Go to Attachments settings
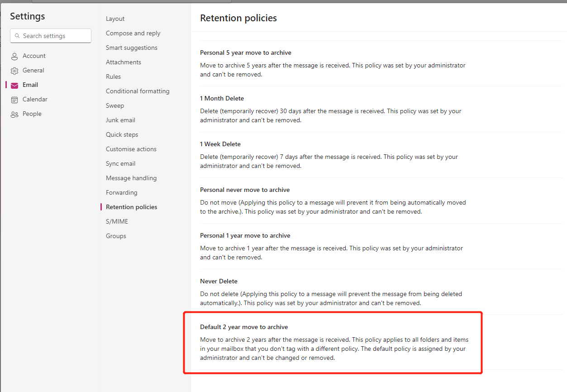Viewport: 567px width, 392px height. [x=124, y=62]
